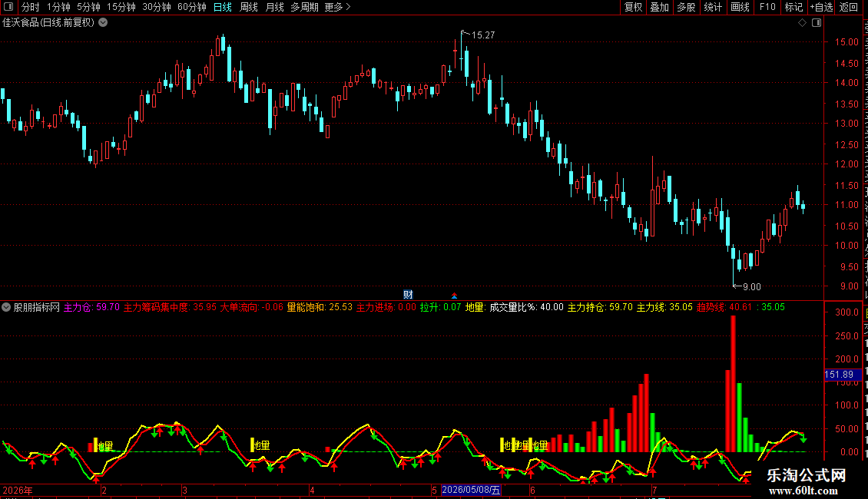Click the 财 financial marker on chart
Image resolution: width=868 pixels, height=499 pixels.
(408, 295)
